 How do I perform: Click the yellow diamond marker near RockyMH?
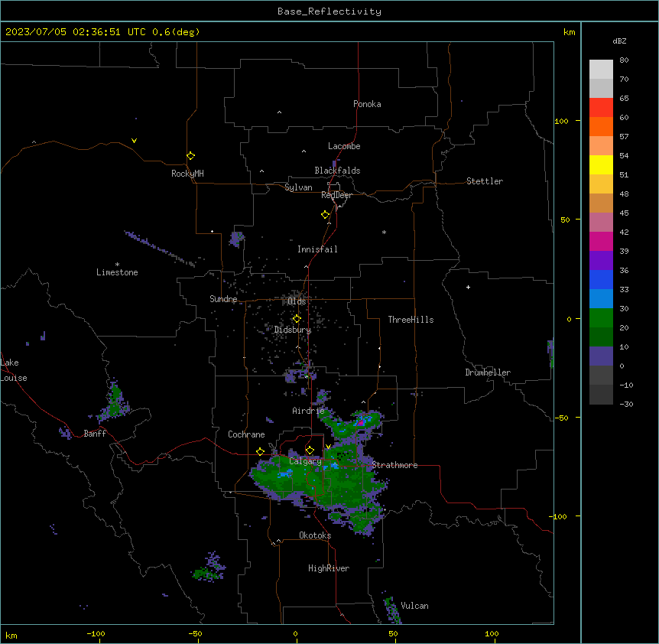pyautogui.click(x=190, y=156)
